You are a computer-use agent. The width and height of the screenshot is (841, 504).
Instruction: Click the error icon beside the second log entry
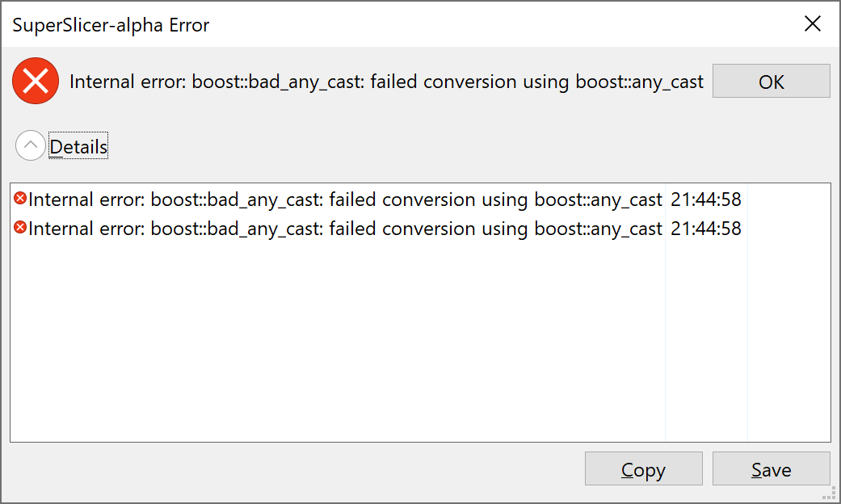(x=22, y=228)
